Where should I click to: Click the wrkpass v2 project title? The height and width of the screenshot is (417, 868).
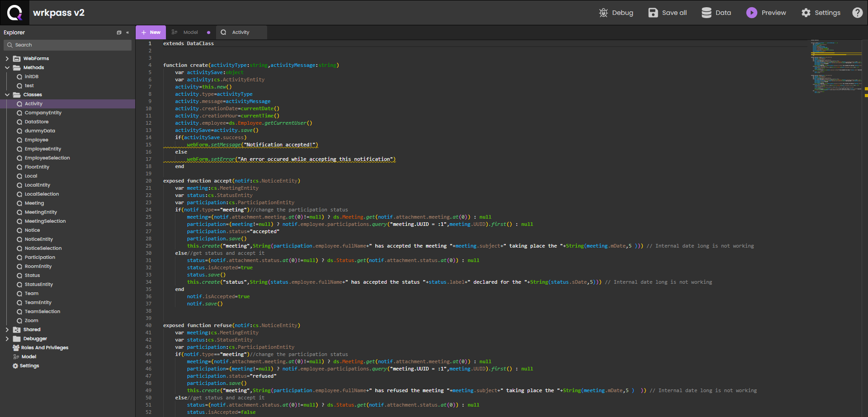tap(59, 13)
